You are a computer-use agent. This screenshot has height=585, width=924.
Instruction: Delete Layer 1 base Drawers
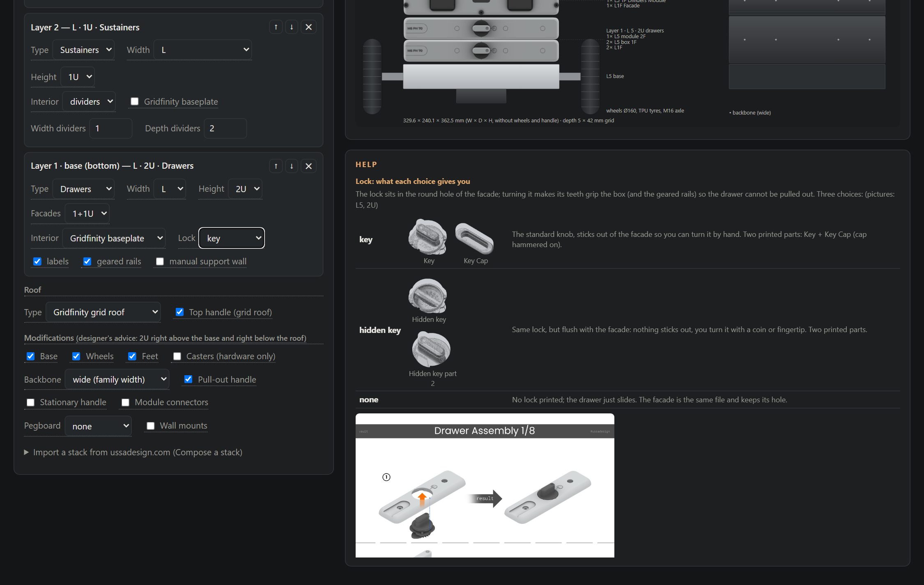pos(309,166)
